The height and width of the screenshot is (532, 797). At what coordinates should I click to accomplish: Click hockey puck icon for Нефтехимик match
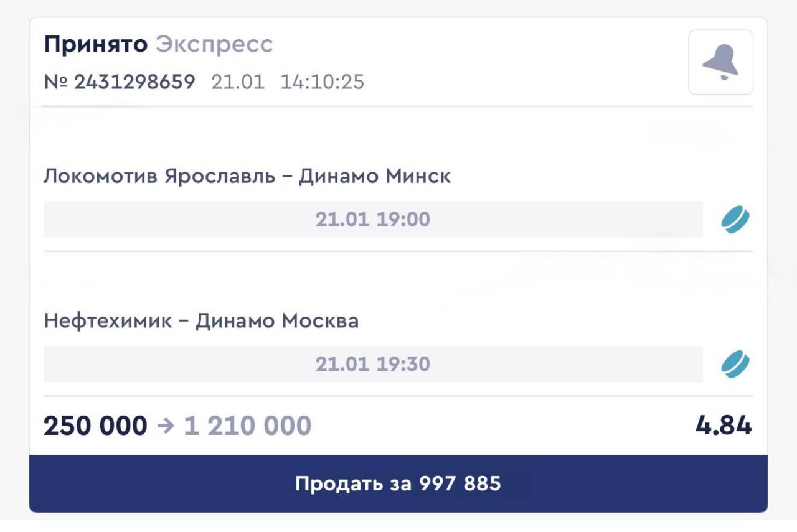click(x=735, y=365)
